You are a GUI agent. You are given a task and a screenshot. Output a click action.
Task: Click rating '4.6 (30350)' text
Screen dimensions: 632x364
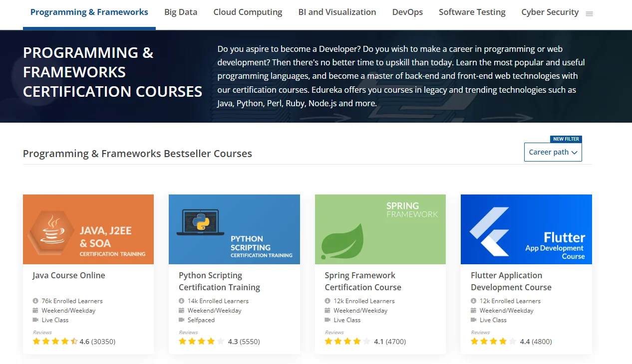click(x=97, y=342)
